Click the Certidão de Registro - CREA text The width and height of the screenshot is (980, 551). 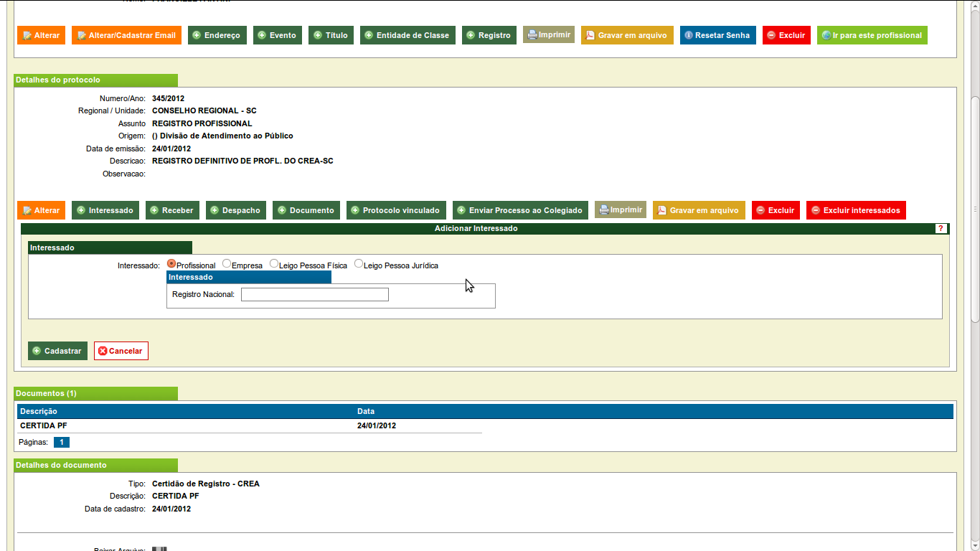tap(206, 484)
